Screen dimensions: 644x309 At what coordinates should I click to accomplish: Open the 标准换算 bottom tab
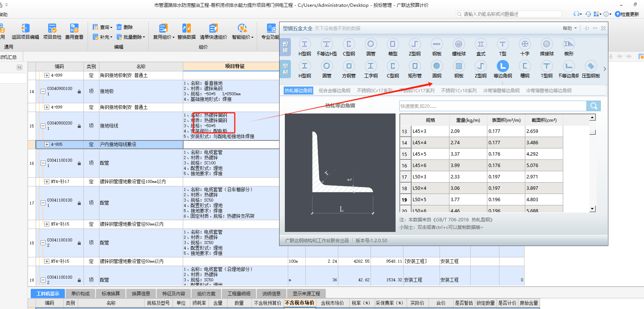tap(111, 293)
